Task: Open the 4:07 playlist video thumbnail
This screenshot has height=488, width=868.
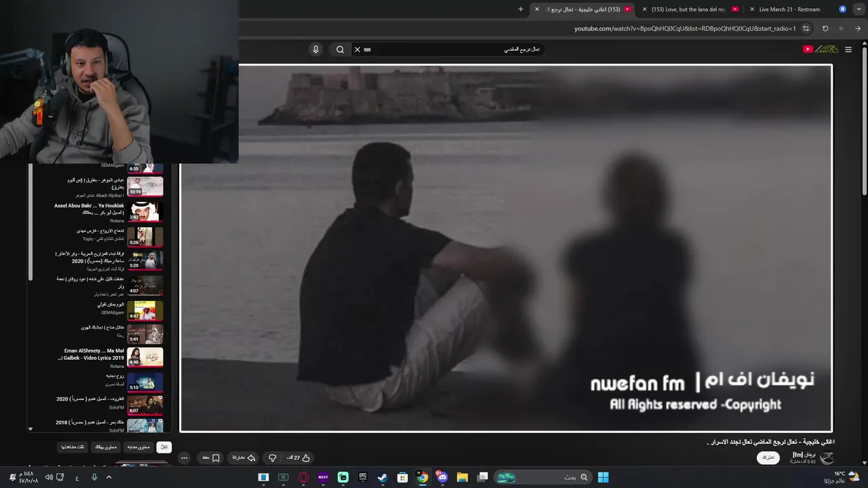Action: [145, 285]
